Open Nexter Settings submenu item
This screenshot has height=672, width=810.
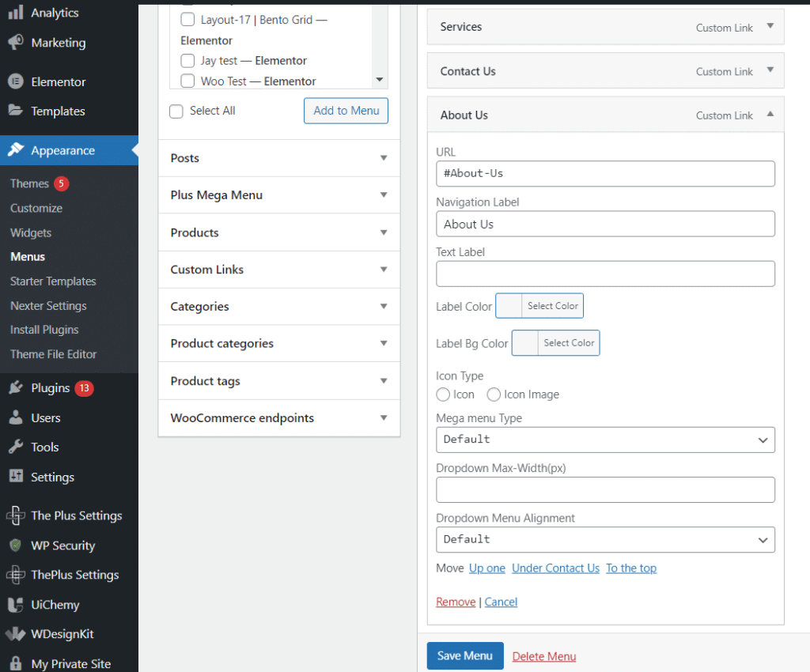[48, 305]
